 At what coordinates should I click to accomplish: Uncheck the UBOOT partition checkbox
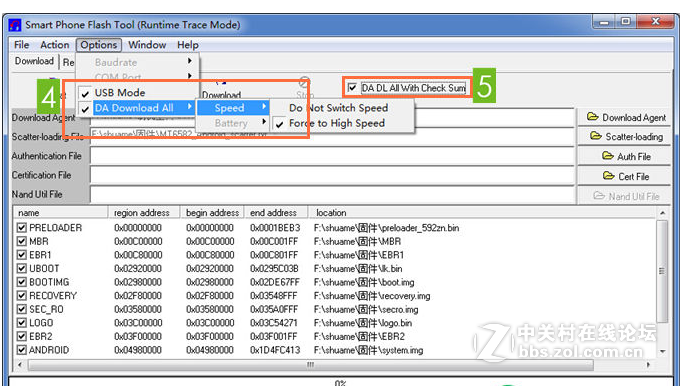[21, 268]
